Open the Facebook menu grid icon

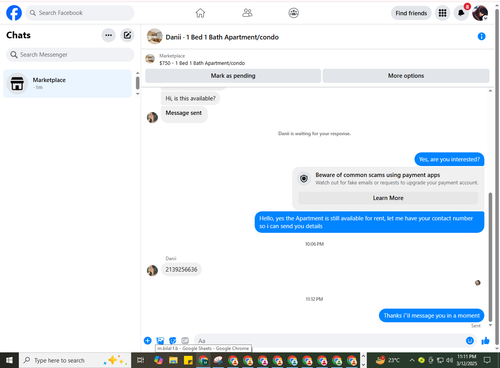point(442,13)
